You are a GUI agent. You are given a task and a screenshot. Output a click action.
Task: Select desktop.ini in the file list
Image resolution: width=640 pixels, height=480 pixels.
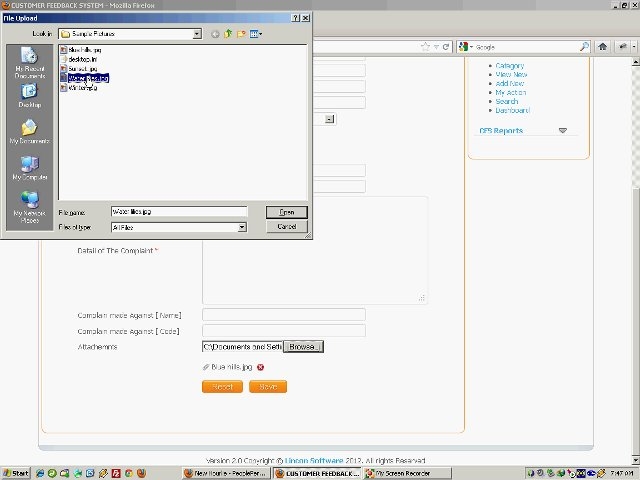79,59
